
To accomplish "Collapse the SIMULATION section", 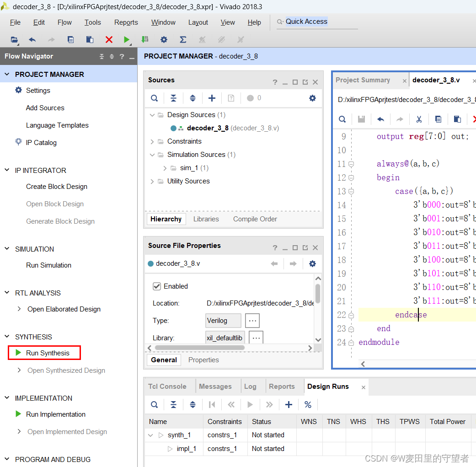I will 7,249.
